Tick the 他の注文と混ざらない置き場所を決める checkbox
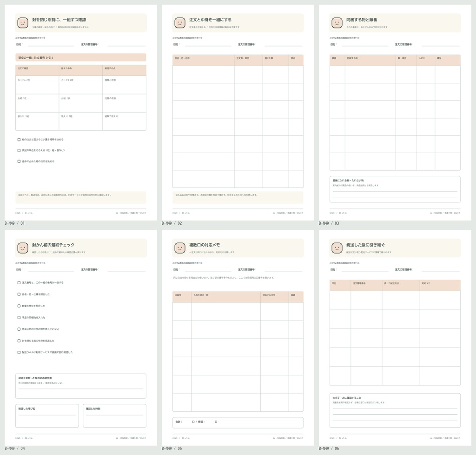 [x=19, y=140]
